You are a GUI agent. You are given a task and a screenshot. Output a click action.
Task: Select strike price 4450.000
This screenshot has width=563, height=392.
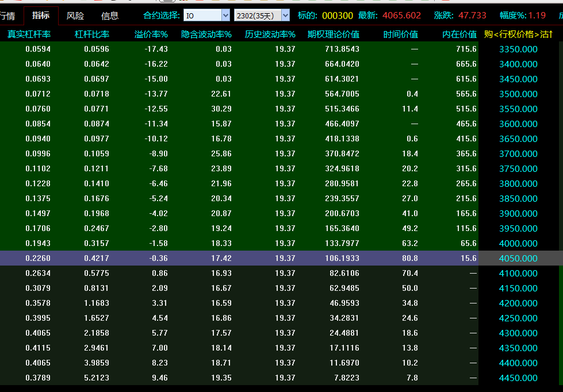click(518, 378)
